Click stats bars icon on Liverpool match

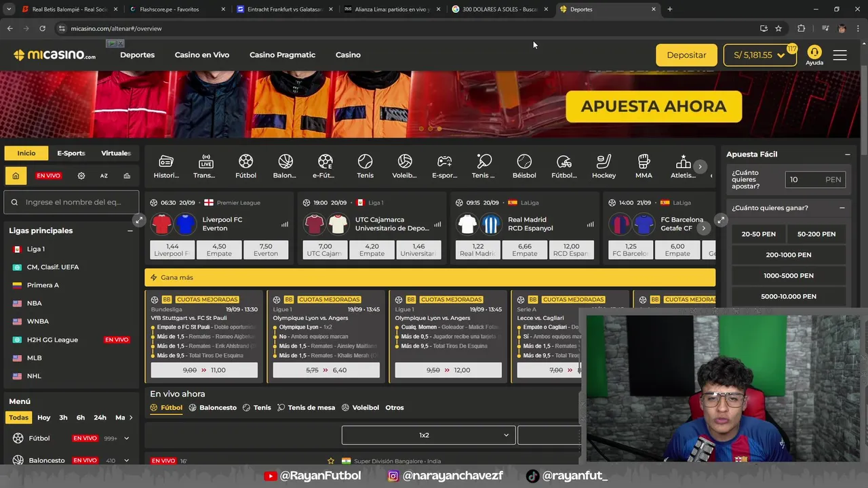pos(284,224)
